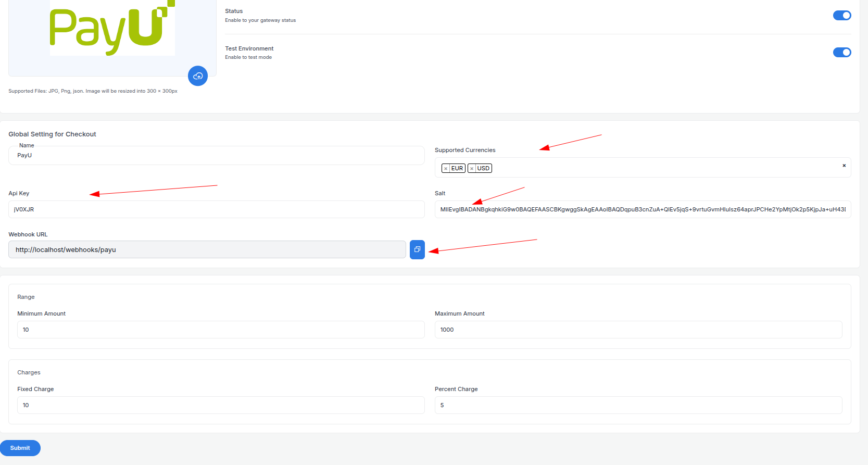This screenshot has height=465, width=868.
Task: Click the Minimum Amount field
Action: pyautogui.click(x=221, y=330)
